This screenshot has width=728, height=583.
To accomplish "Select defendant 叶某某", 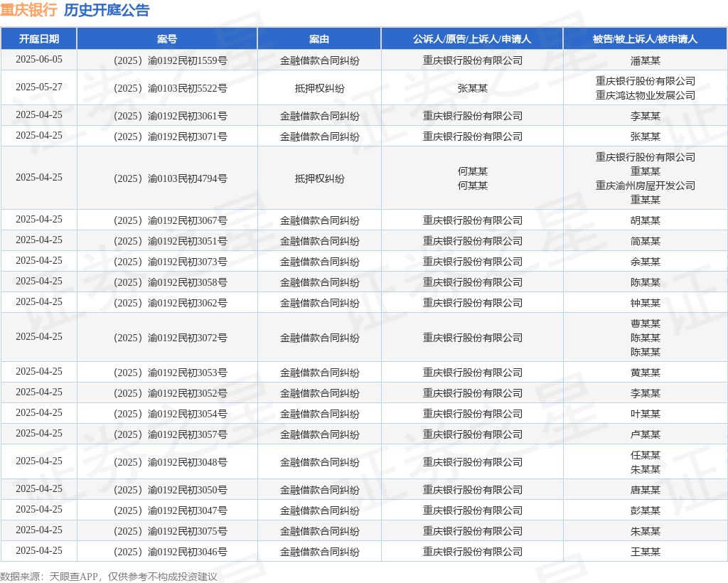I will [x=646, y=414].
